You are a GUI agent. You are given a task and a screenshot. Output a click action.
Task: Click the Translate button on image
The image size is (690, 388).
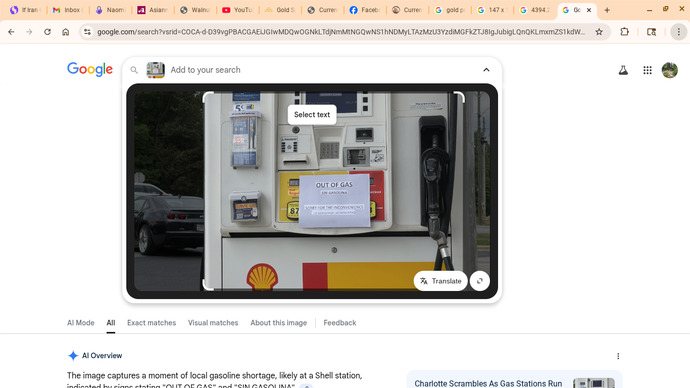(440, 281)
